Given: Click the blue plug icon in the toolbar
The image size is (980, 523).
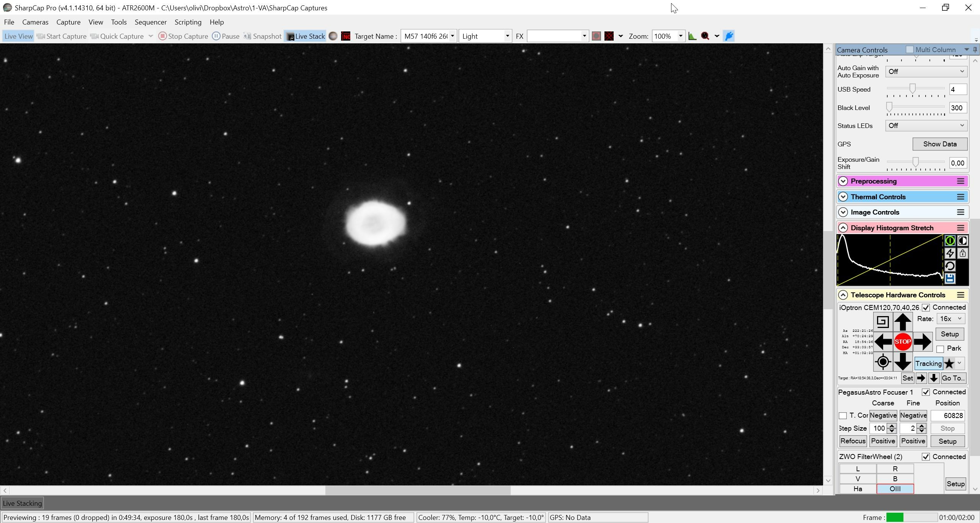Looking at the screenshot, I should tap(729, 36).
